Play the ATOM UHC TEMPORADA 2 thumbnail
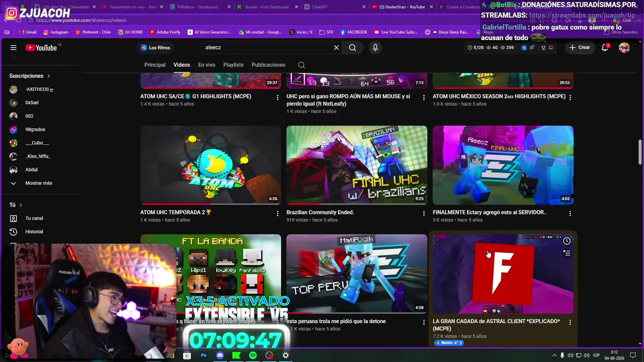Viewport: 644px width, 362px height. (211, 165)
